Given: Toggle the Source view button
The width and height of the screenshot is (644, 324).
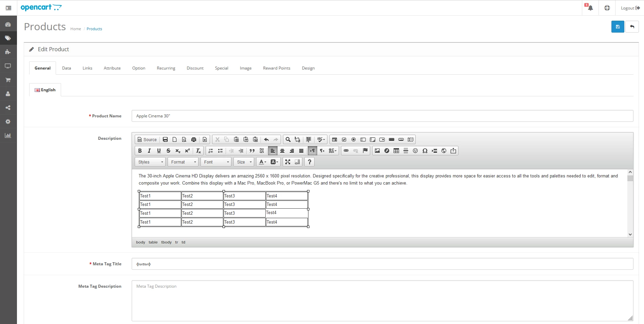Looking at the screenshot, I should coord(147,139).
